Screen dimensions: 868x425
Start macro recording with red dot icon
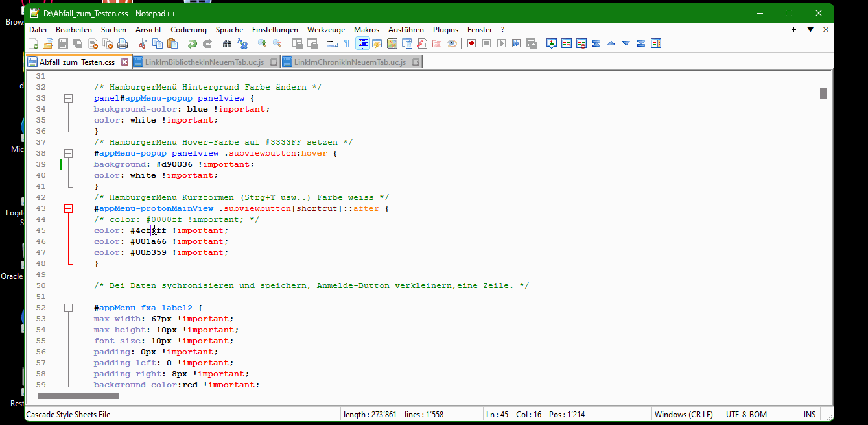471,43
